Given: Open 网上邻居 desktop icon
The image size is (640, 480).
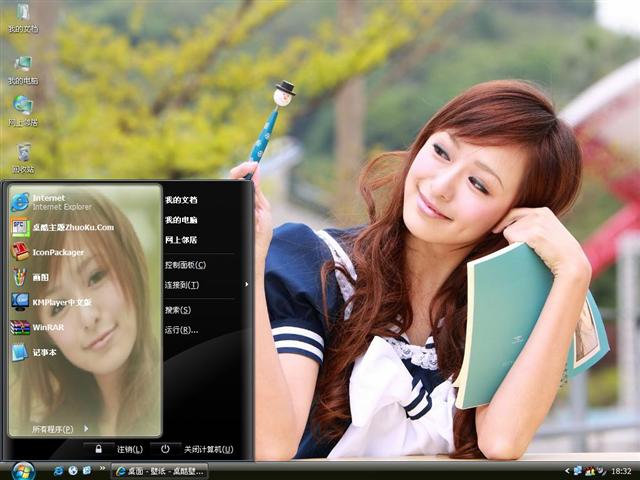Looking at the screenshot, I should [23, 111].
